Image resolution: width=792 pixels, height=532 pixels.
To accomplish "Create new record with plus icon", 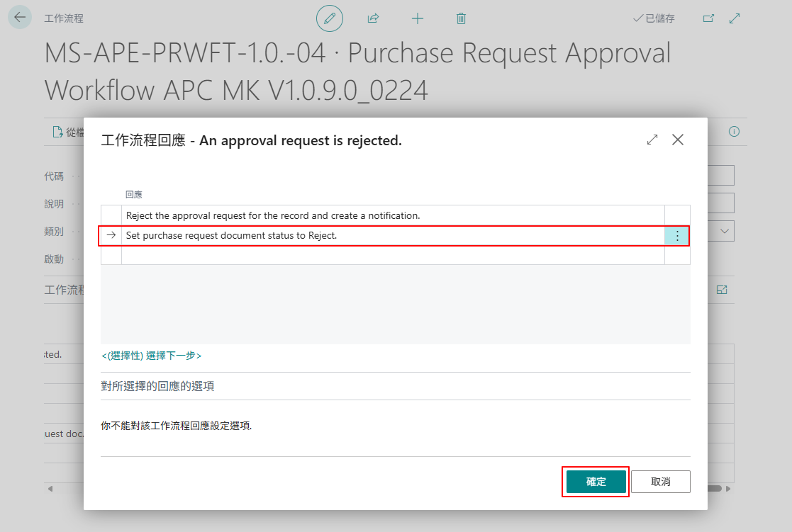I will pos(417,18).
